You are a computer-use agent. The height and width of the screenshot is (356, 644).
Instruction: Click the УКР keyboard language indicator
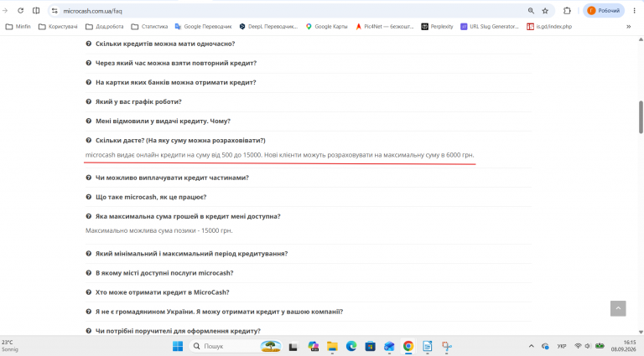[x=562, y=346]
